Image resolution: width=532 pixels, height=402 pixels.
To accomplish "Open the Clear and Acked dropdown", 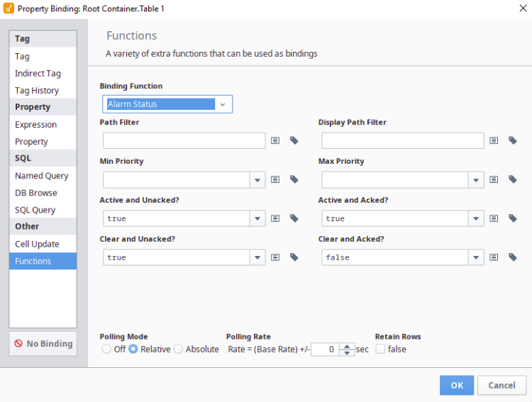I will click(x=475, y=257).
